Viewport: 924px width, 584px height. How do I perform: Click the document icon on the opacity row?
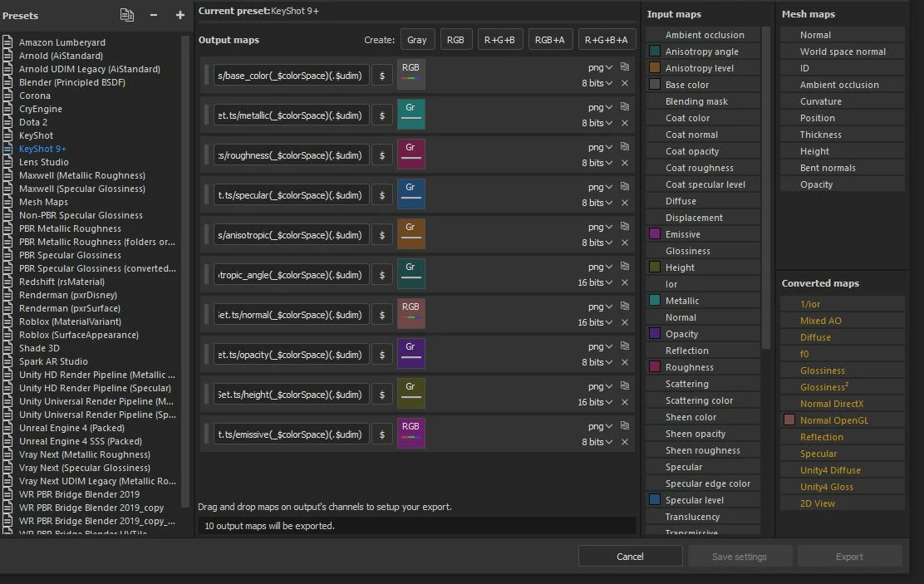625,346
